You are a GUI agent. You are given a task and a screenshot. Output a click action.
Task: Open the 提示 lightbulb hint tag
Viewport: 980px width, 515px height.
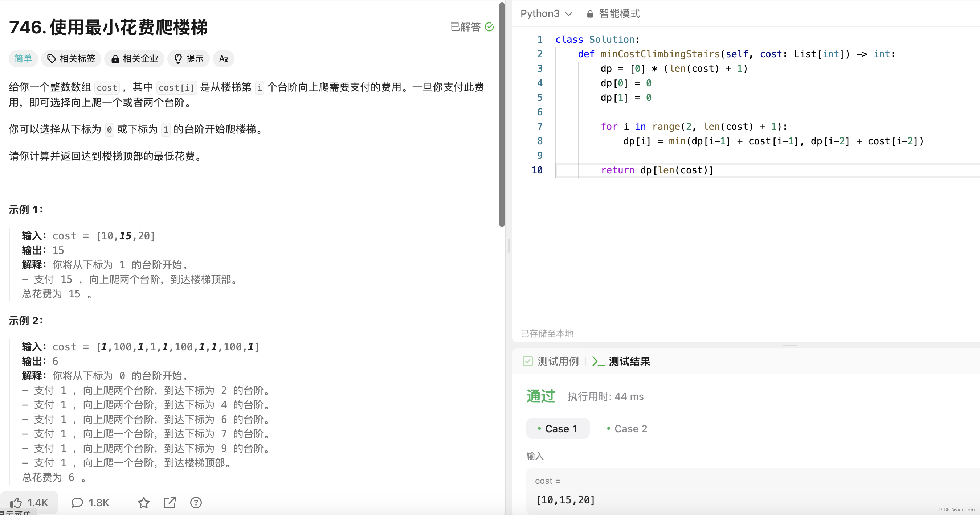[189, 58]
